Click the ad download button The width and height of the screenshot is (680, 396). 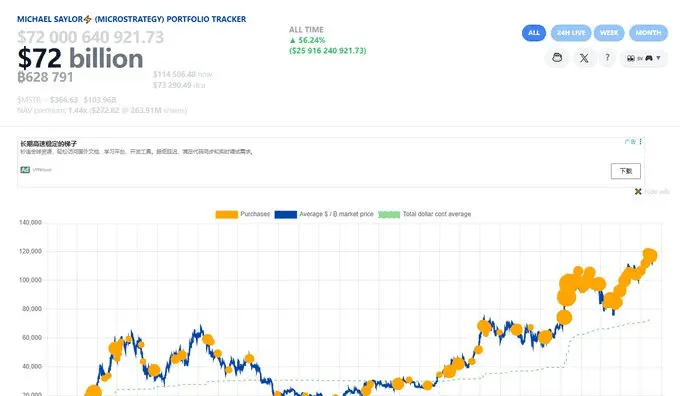(625, 171)
